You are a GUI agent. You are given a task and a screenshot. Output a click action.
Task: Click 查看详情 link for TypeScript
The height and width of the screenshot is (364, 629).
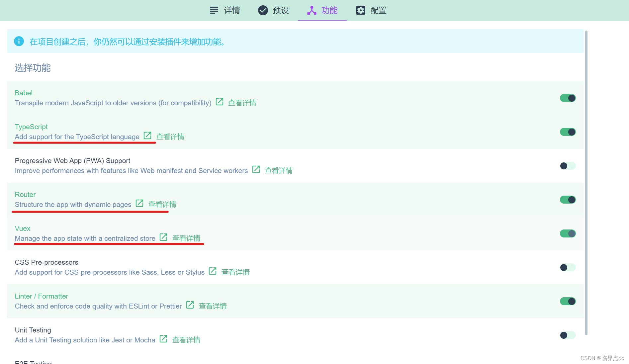(170, 137)
